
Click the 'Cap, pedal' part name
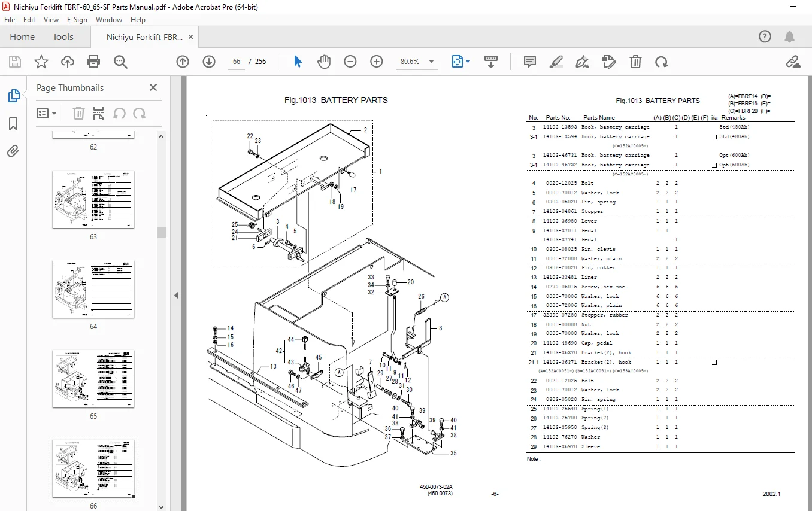[x=596, y=343]
